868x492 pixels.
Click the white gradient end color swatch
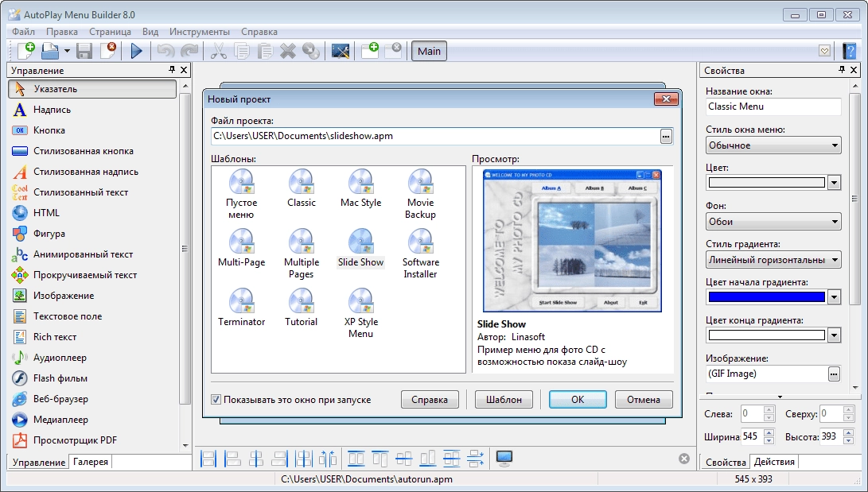767,335
